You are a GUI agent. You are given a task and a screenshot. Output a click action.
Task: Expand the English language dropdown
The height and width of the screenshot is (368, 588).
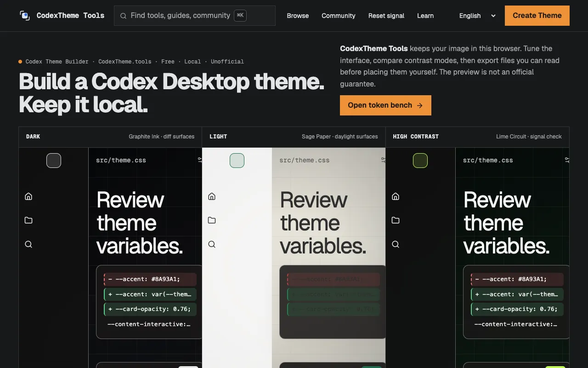477,16
